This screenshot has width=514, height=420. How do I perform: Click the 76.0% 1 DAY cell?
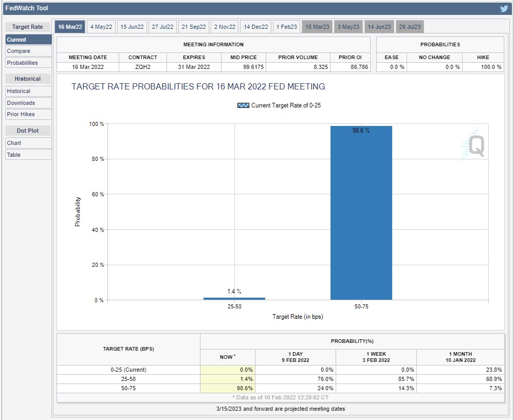tap(296, 379)
